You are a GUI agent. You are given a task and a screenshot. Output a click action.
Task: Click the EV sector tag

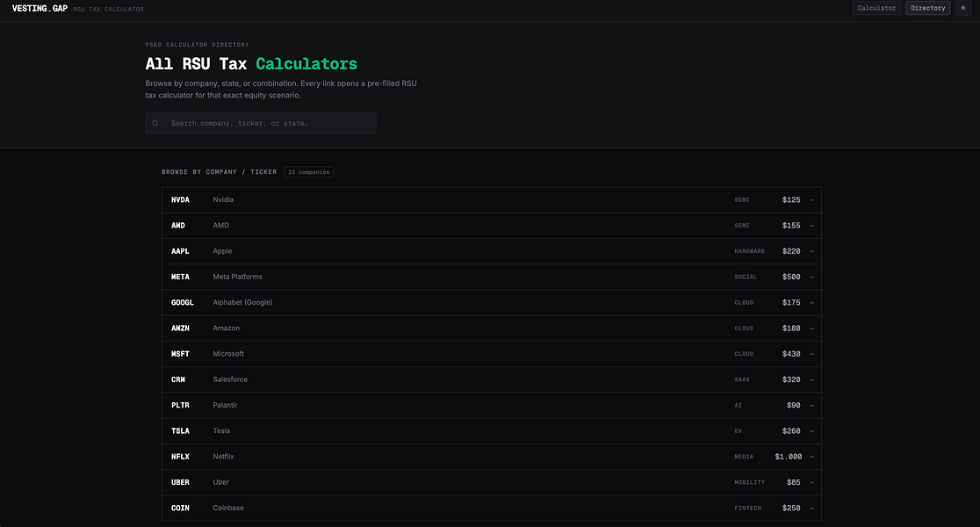click(x=739, y=430)
